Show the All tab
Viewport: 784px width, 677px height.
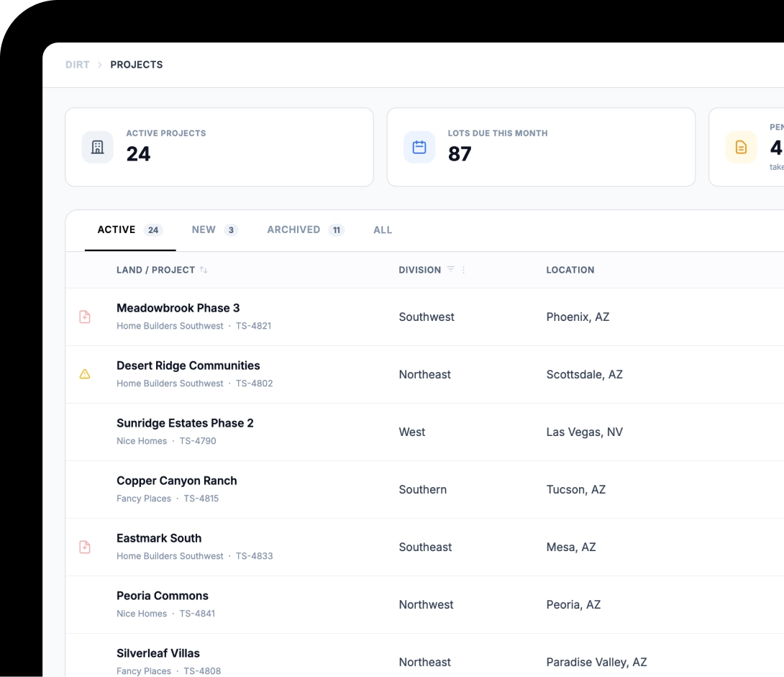pyautogui.click(x=383, y=230)
